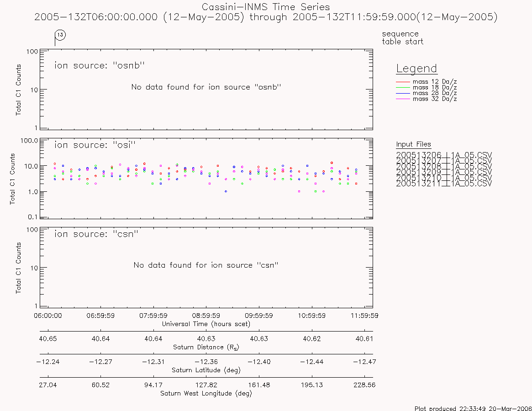Click the 0.1 y-axis tick in osi panel

(x=32, y=217)
